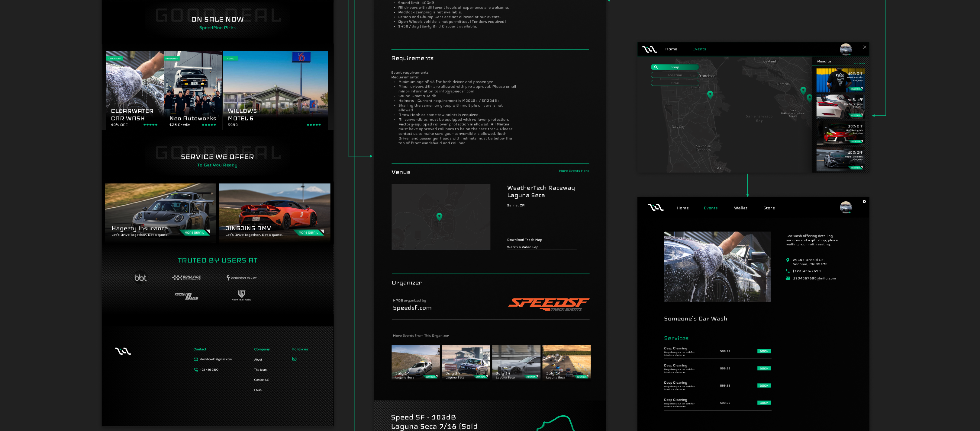This screenshot has height=431, width=980.
Task: Book the last Deep Cleaning service
Action: (x=764, y=403)
